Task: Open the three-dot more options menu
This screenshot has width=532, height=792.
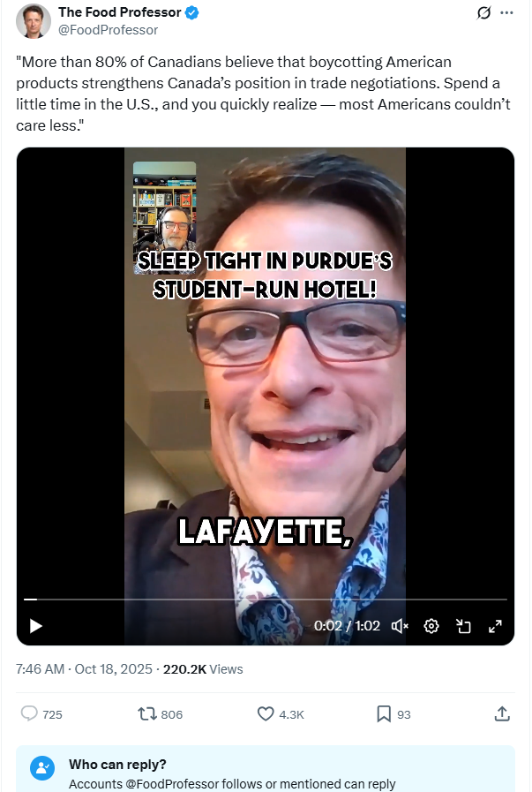Action: 506,12
